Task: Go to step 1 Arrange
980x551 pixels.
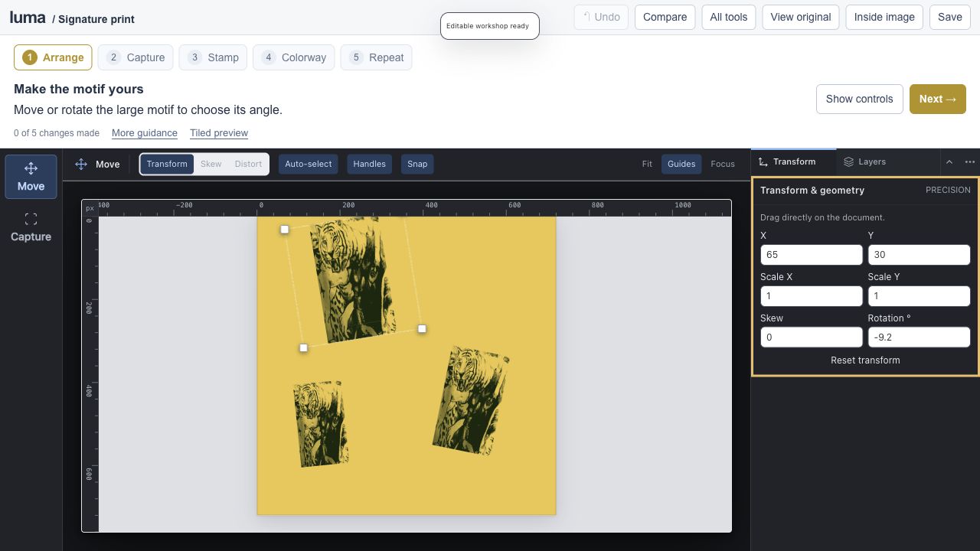Action: pyautogui.click(x=53, y=57)
